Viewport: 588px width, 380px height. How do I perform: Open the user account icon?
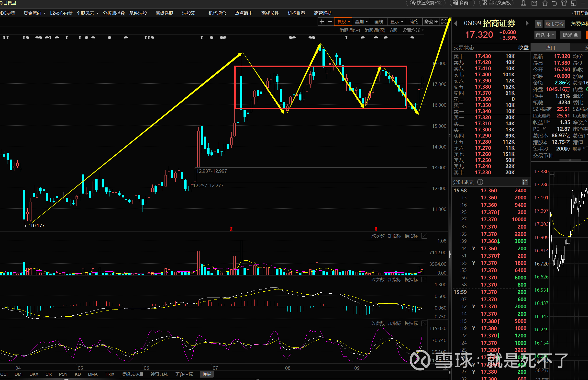523,3
